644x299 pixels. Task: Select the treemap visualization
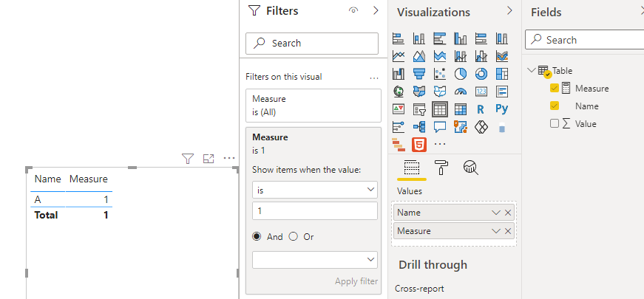click(x=502, y=74)
